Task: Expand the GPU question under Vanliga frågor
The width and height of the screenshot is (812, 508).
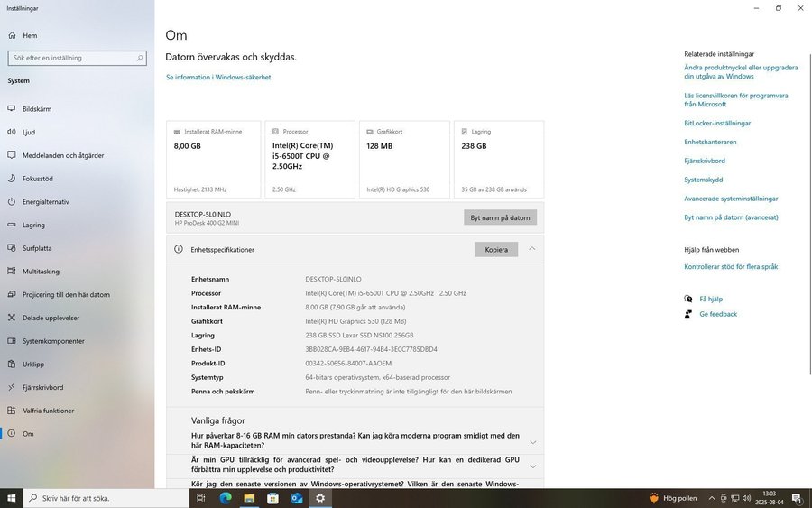Action: pos(533,466)
